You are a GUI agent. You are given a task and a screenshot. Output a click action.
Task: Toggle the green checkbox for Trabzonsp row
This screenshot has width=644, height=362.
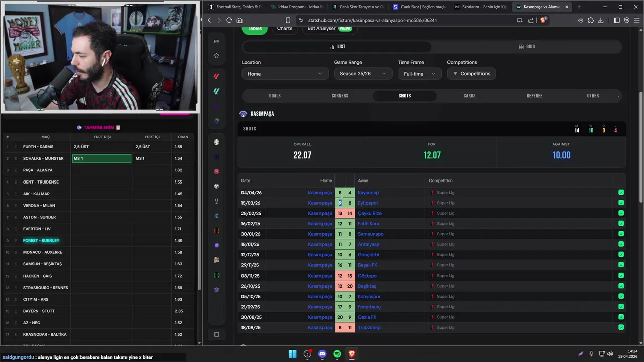(621, 327)
